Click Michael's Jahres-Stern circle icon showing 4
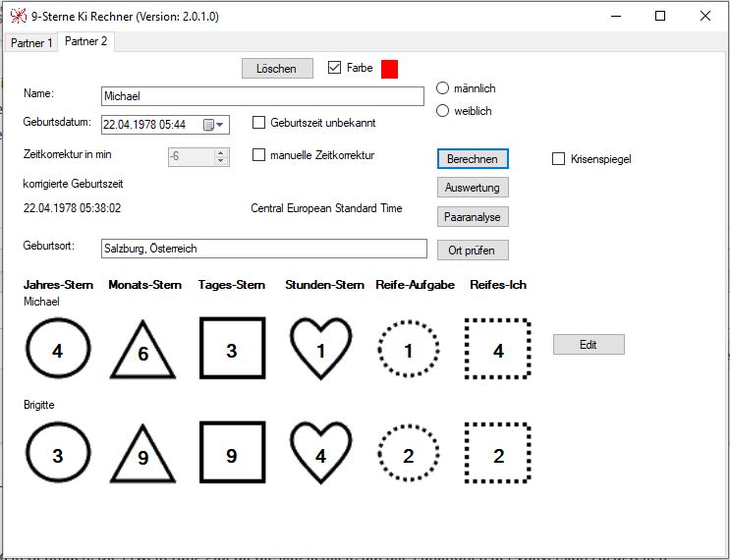This screenshot has width=730, height=560. pos(58,351)
